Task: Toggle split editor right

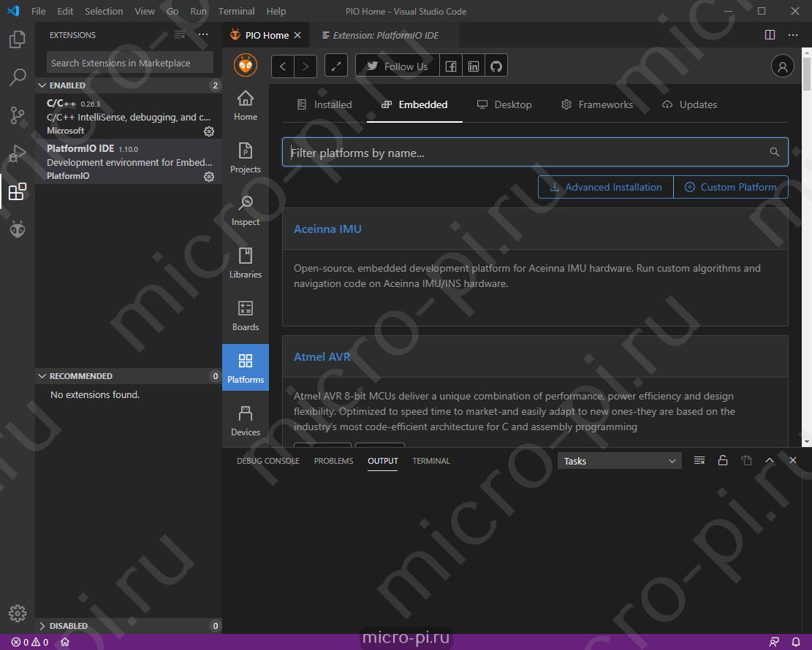Action: point(770,34)
